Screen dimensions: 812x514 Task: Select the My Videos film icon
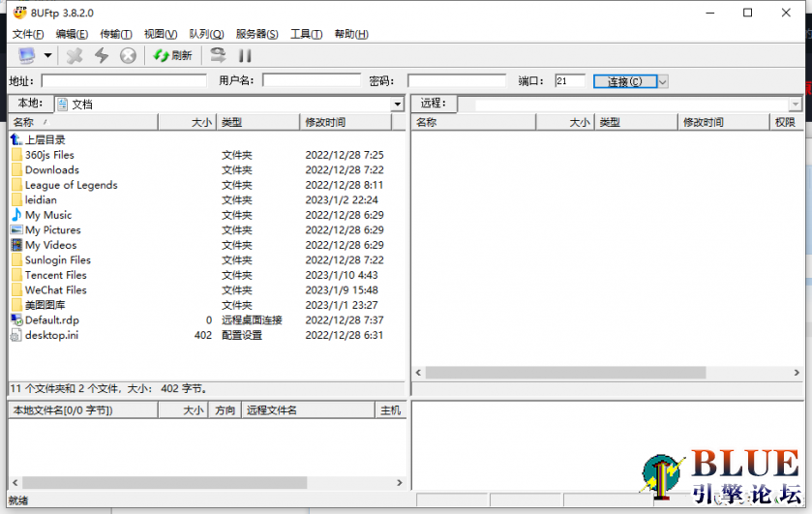pyautogui.click(x=16, y=245)
